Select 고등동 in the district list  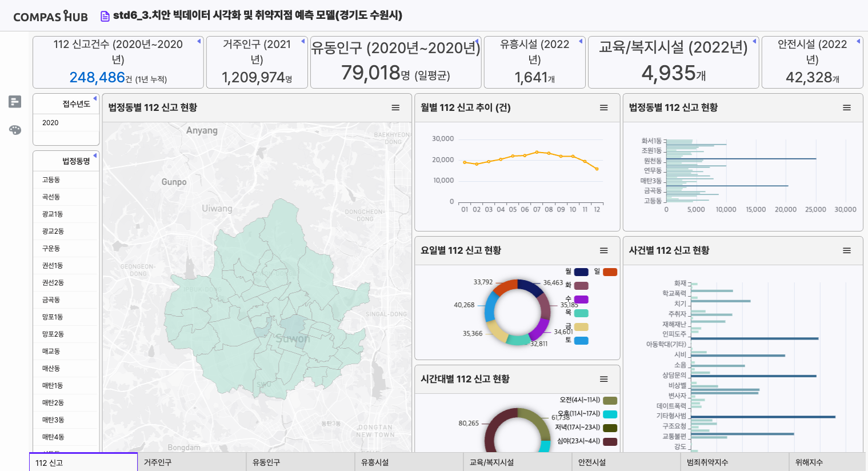point(66,180)
